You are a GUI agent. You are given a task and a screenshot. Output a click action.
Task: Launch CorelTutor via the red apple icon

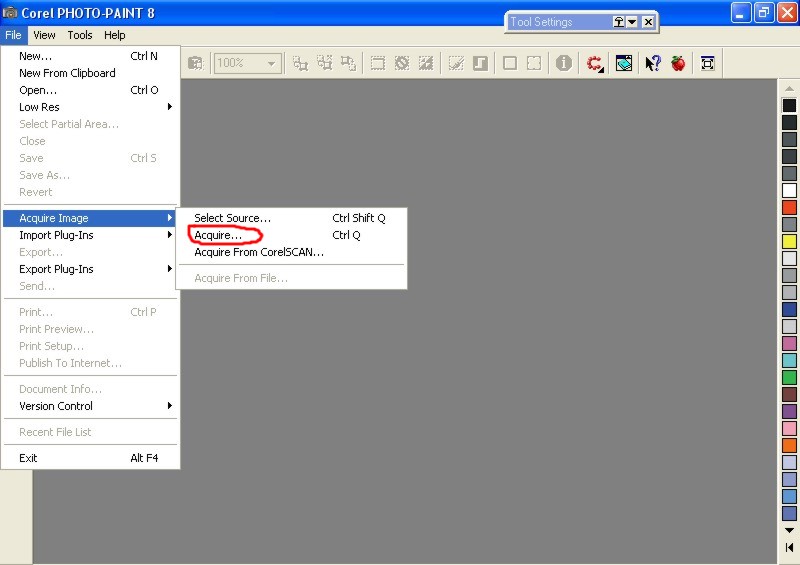coord(678,63)
